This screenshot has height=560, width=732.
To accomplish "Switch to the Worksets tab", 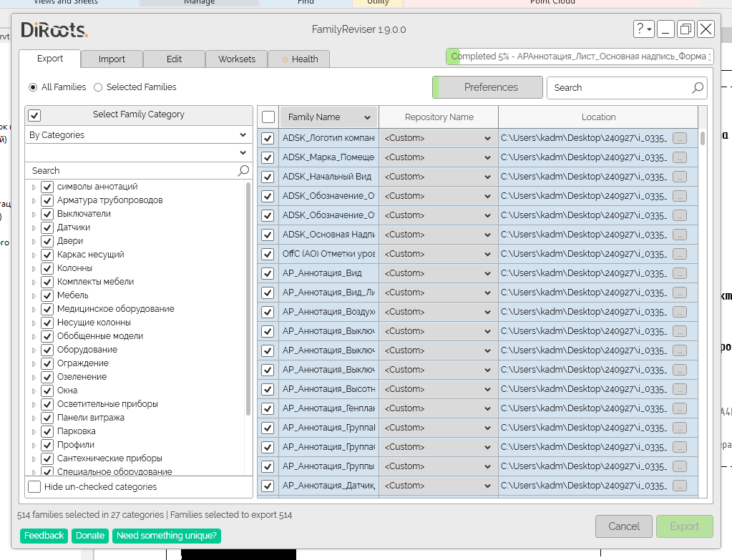I will pos(236,59).
